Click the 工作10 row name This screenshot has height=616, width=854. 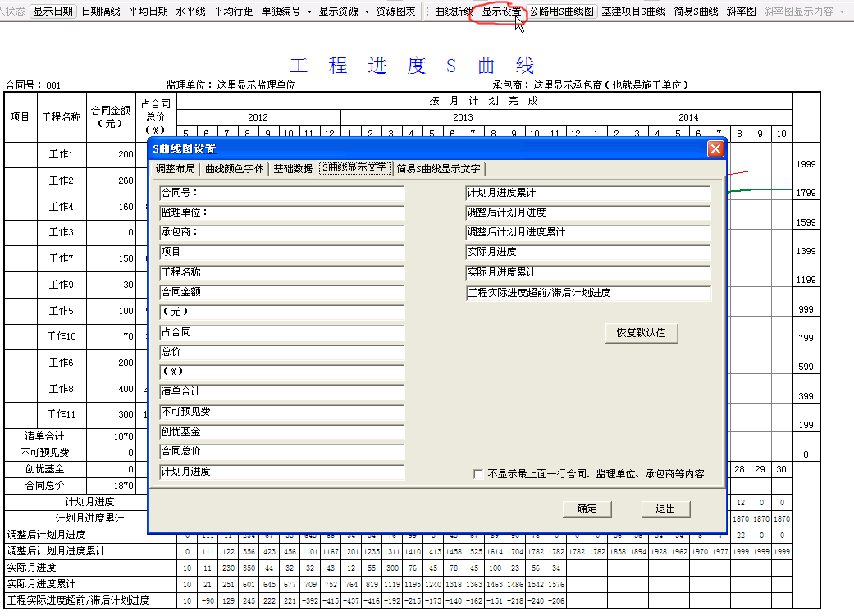(61, 336)
